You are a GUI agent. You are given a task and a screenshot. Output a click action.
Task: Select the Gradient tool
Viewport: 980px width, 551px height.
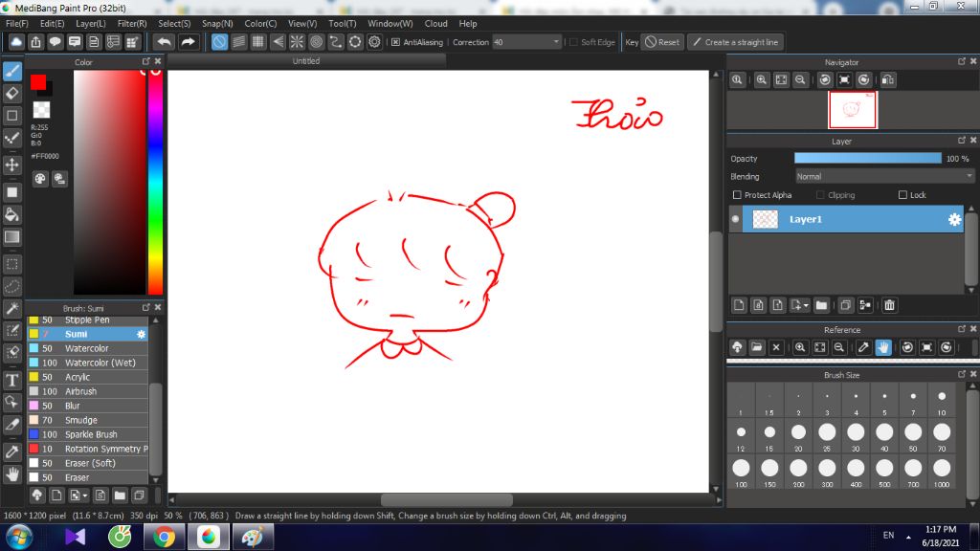11,237
